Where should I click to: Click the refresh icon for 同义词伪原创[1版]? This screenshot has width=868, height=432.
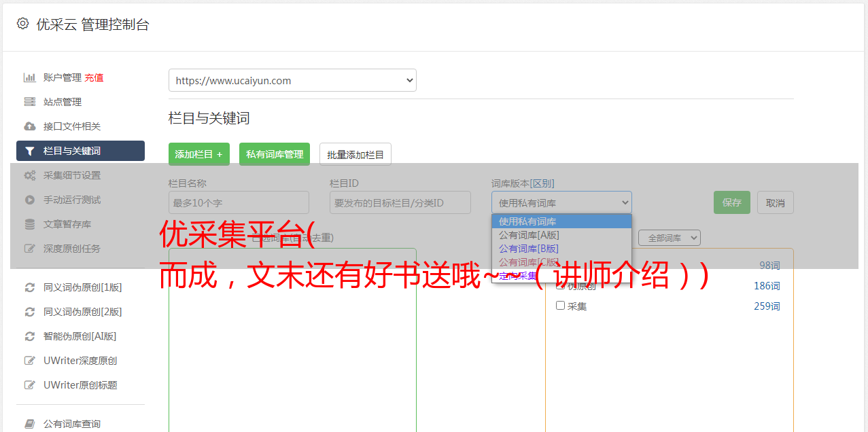click(x=29, y=287)
